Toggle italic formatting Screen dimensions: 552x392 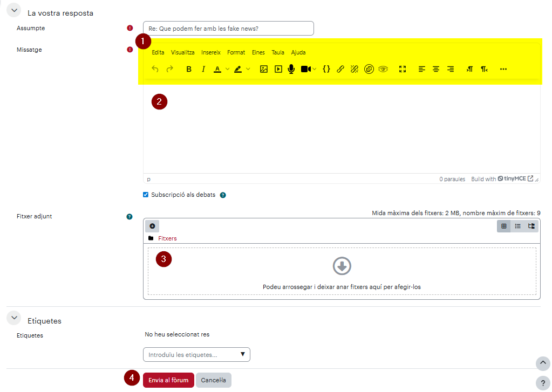pyautogui.click(x=203, y=69)
